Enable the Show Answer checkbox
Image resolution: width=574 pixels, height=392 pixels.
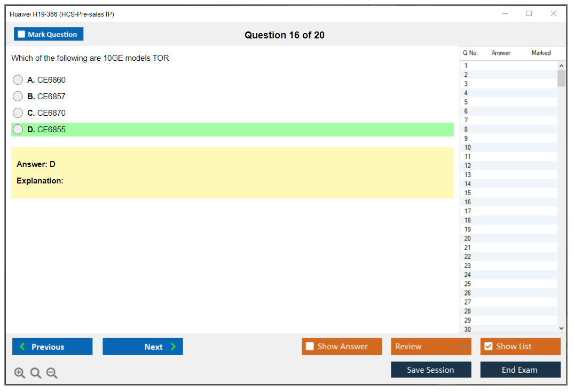[x=310, y=347]
